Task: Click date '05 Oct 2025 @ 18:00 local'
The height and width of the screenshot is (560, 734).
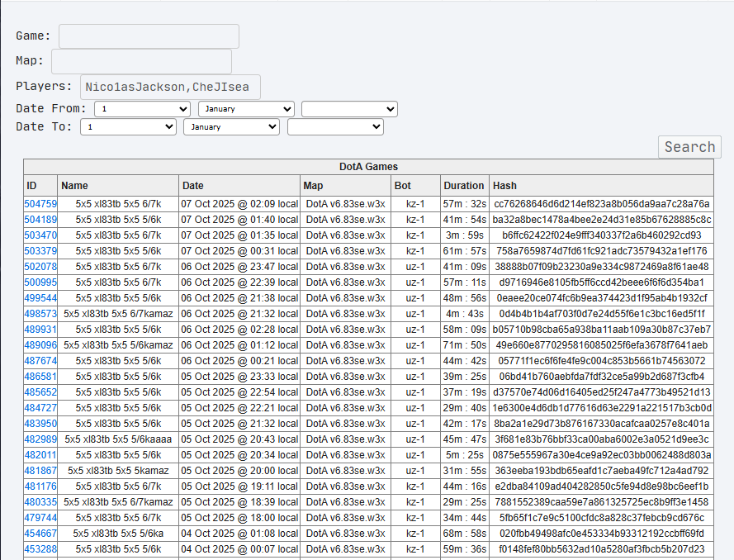Action: (239, 517)
